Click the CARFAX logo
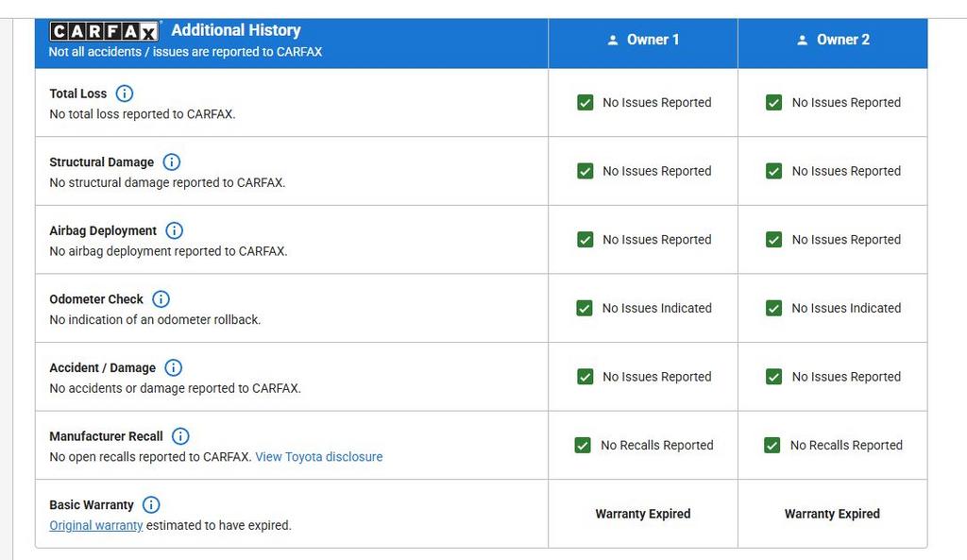The image size is (967, 560). pyautogui.click(x=104, y=31)
